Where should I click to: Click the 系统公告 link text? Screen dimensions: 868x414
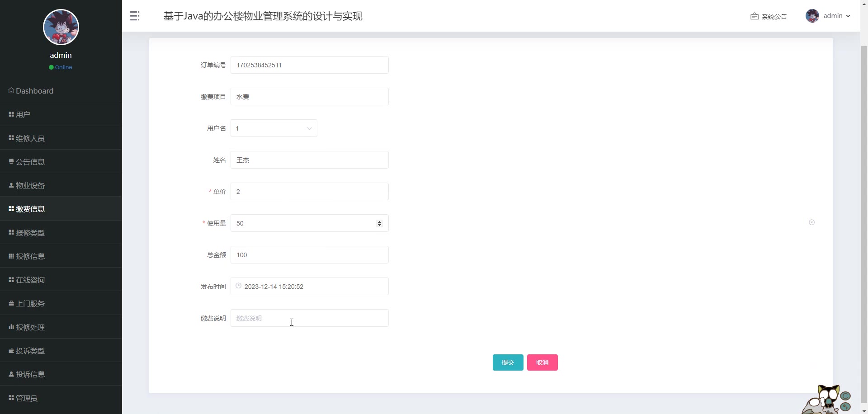(x=774, y=17)
